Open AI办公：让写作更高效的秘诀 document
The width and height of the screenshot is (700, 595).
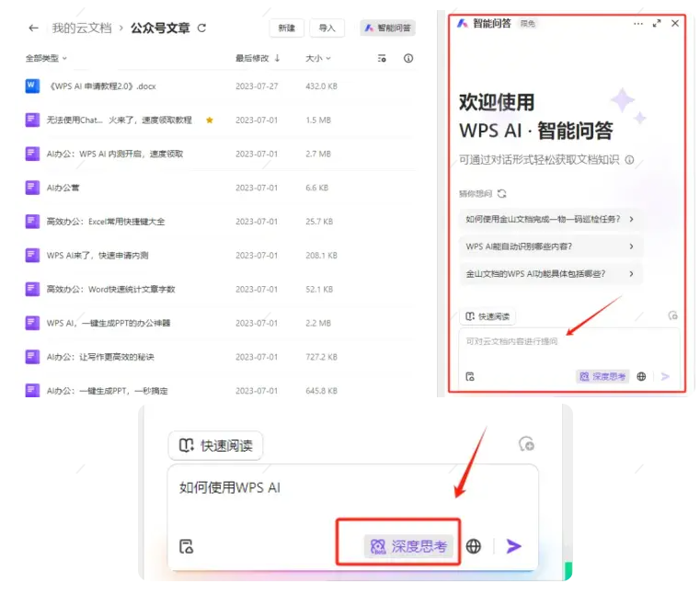pyautogui.click(x=100, y=357)
